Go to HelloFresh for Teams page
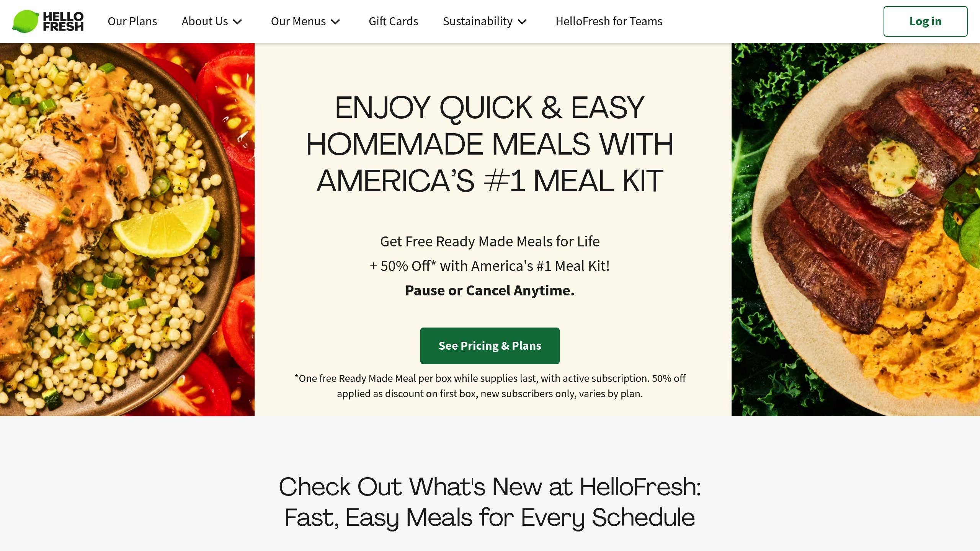 (x=609, y=21)
